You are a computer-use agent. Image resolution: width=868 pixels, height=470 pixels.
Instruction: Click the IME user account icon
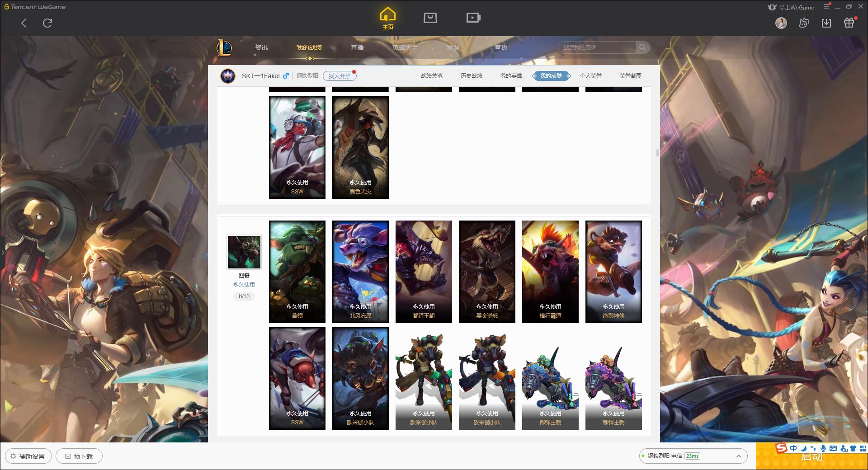coord(844,448)
